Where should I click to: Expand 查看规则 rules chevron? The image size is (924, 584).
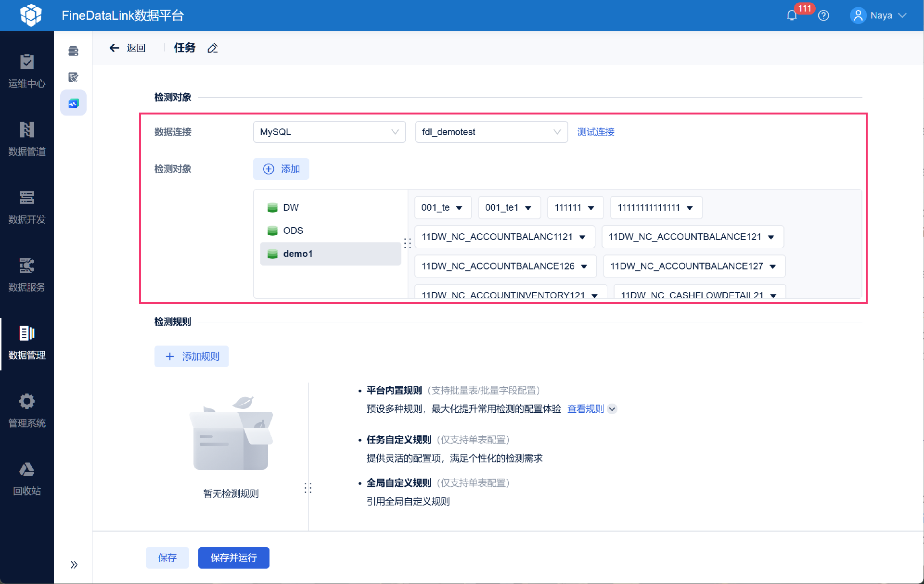[612, 409]
